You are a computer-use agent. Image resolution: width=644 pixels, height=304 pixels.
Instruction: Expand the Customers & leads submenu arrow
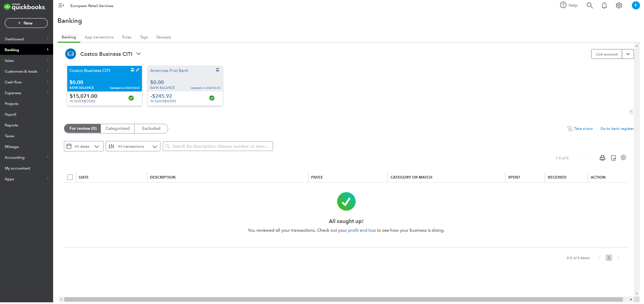tap(48, 71)
